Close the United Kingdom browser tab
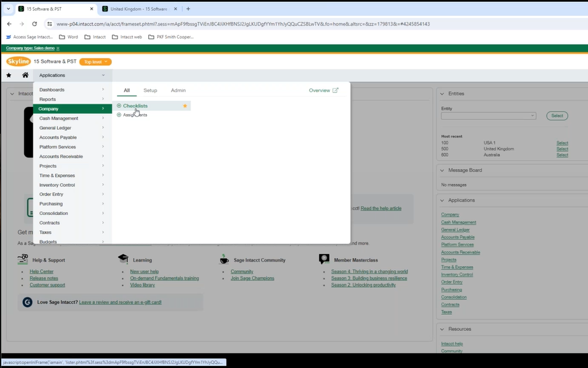This screenshot has width=588, height=368. point(175,8)
